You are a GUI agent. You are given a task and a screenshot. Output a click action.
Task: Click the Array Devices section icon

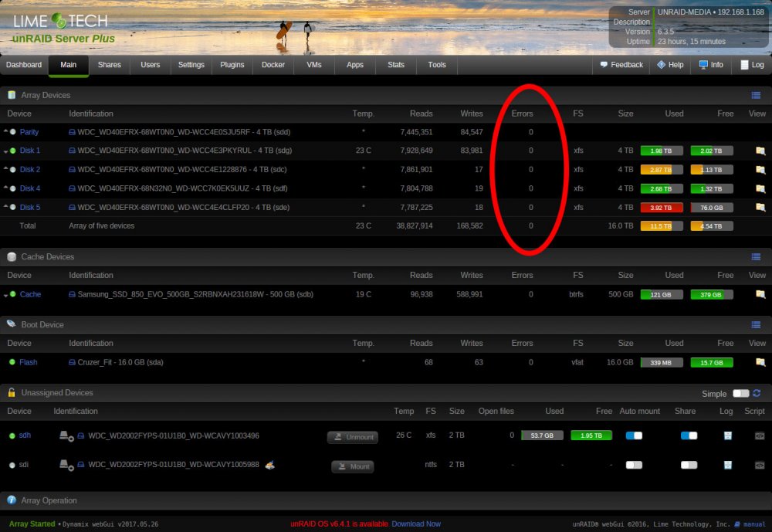click(x=12, y=95)
